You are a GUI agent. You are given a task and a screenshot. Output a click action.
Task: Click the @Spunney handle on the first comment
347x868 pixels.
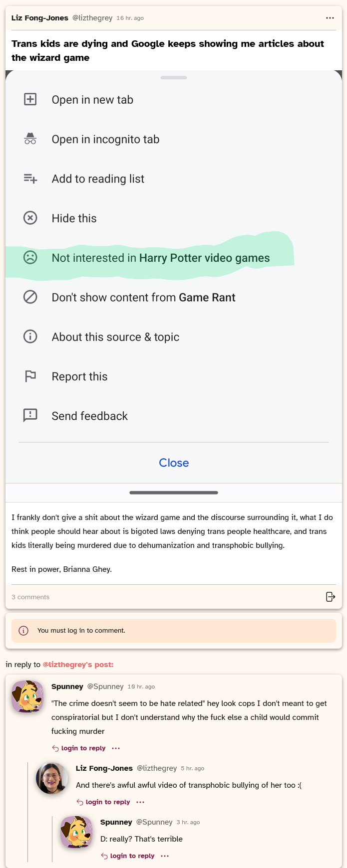[x=105, y=687]
